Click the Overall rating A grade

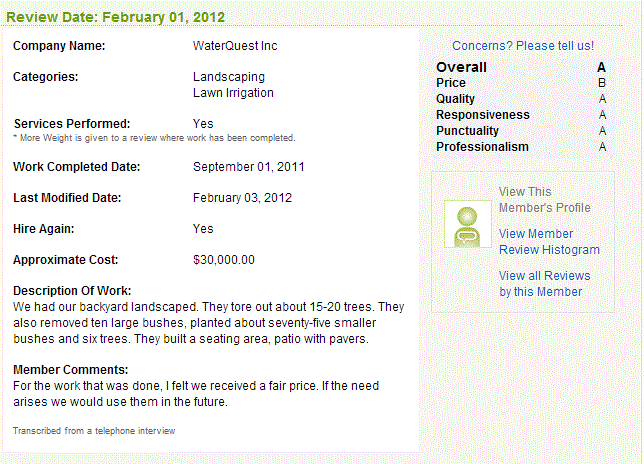(601, 67)
